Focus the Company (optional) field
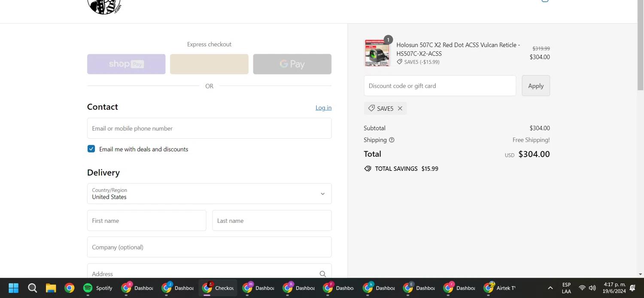Image resolution: width=644 pixels, height=298 pixels. 209,247
